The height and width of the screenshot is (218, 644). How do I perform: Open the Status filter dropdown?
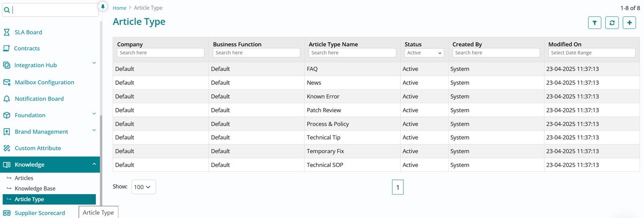[x=424, y=53]
